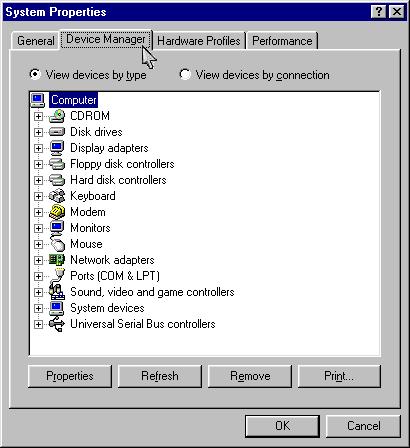
Task: Click the Modem telephone icon
Action: 57,212
